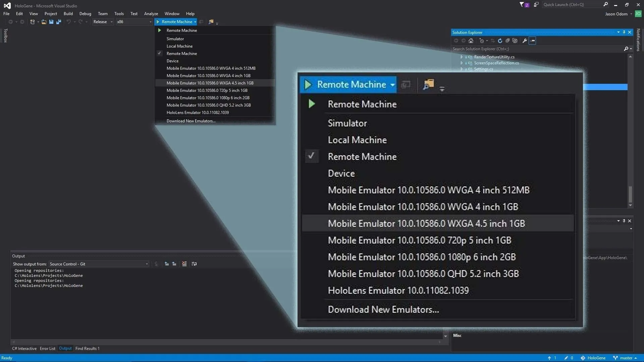
Task: Click the Undo toolbar icon
Action: 69,22
